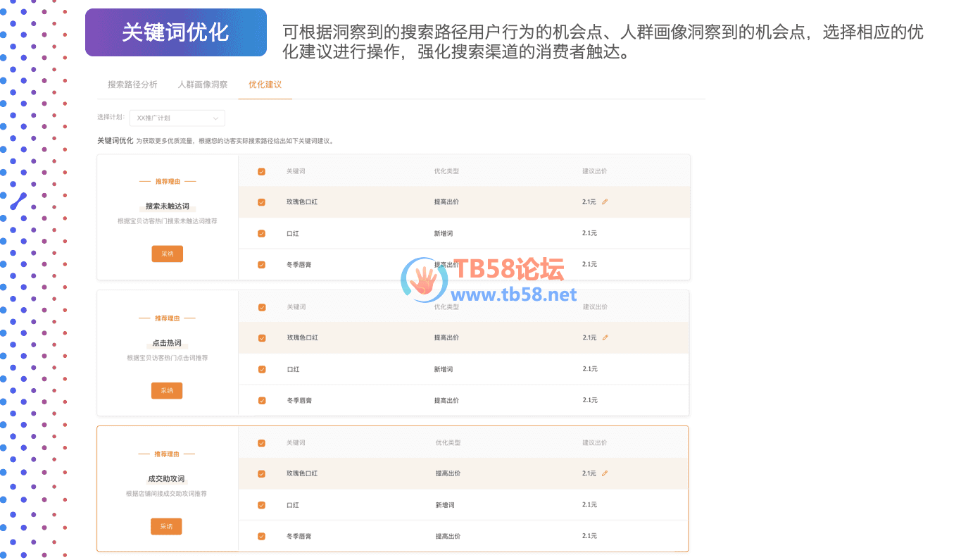
Task: Switch to the 搜索路径分析 tab
Action: point(132,85)
